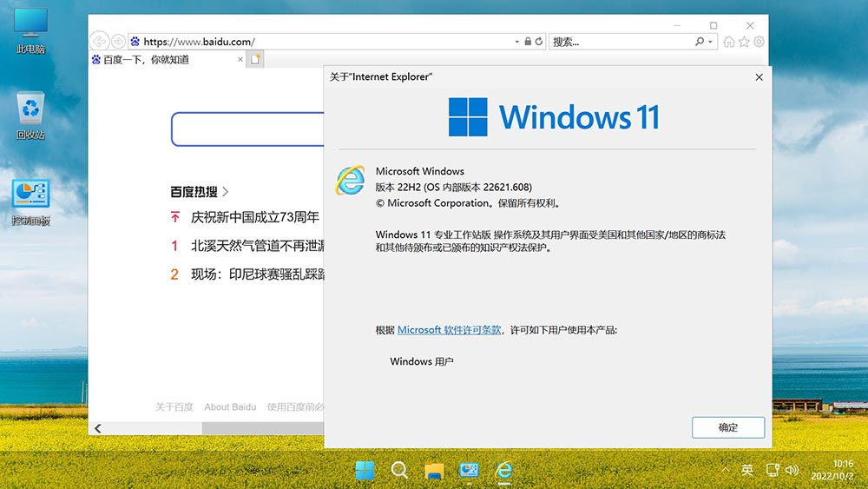Screen dimensions: 868x489
Task: Close the About Internet Explorer dialog
Action: pos(759,77)
